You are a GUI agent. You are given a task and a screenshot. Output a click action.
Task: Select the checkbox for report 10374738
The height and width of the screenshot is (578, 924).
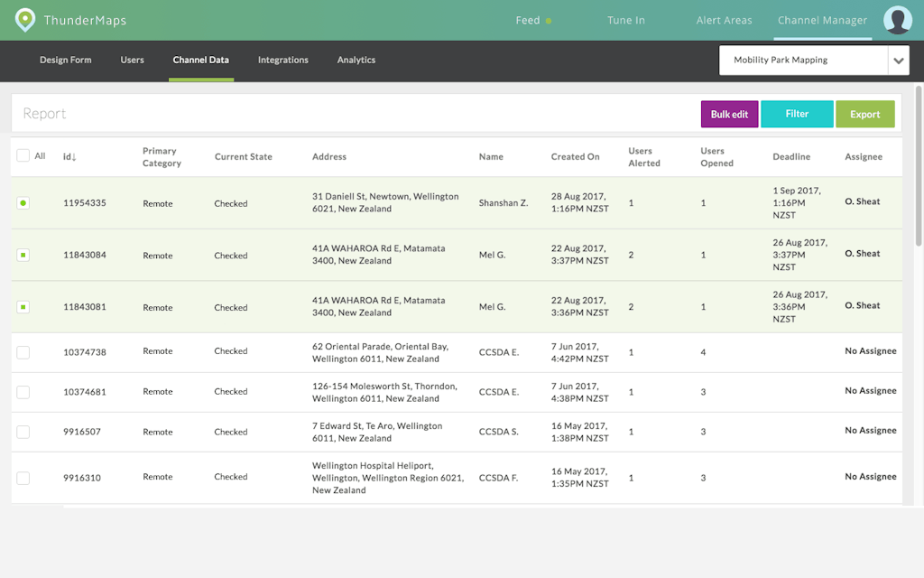point(23,352)
